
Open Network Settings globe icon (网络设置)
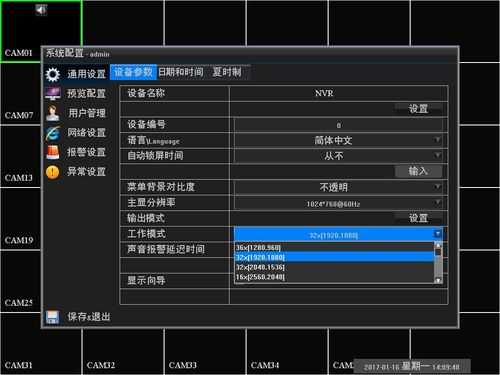click(x=53, y=133)
